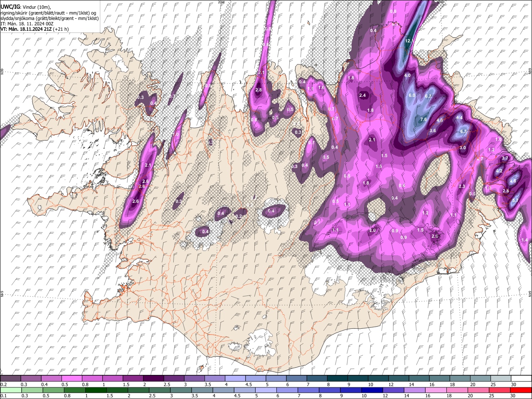Click the 7.6 precipitation value on the map
This screenshot has width=532, height=399.
[x=424, y=119]
